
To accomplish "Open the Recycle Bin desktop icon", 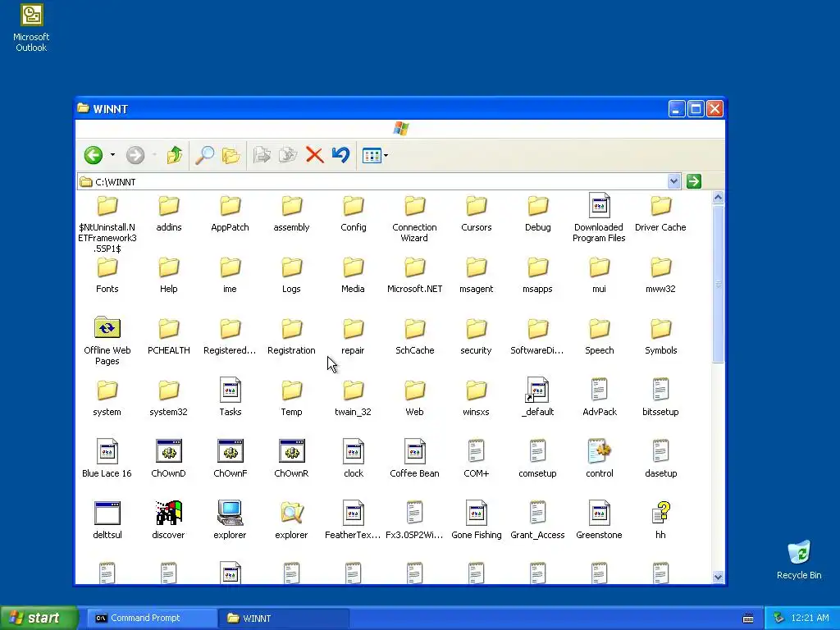I will (799, 559).
